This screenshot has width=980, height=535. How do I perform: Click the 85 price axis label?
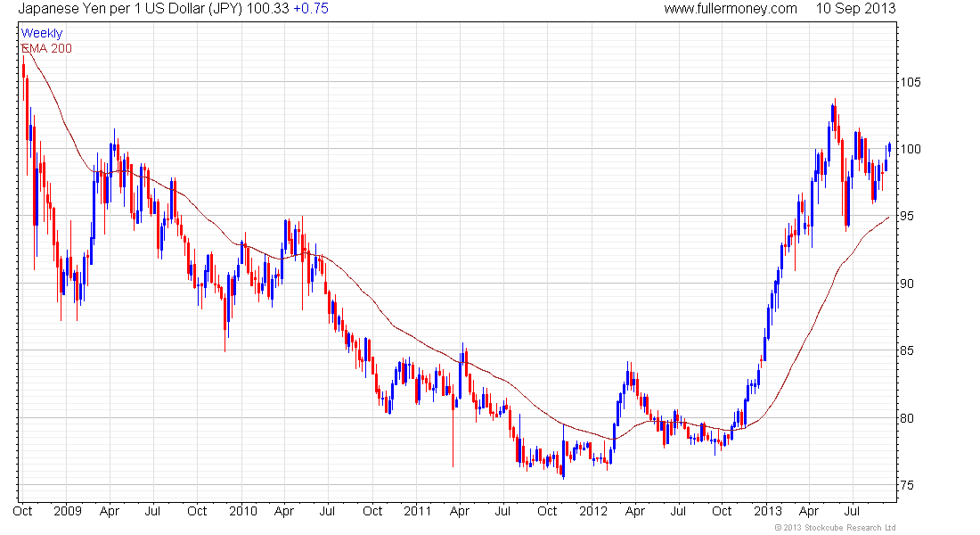(x=907, y=350)
